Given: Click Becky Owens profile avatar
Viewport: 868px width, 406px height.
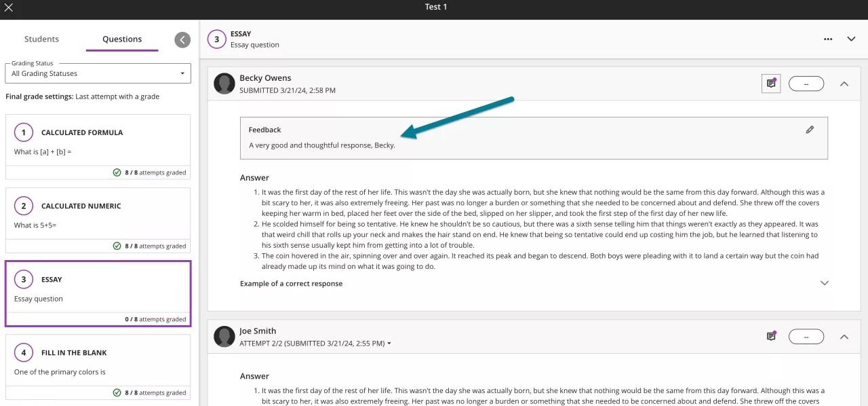Looking at the screenshot, I should 224,83.
